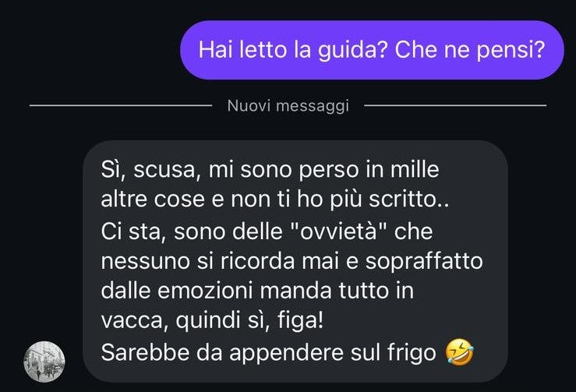Image resolution: width=576 pixels, height=392 pixels.
Task: Click the word "frigo" before the emoji
Action: point(412,353)
